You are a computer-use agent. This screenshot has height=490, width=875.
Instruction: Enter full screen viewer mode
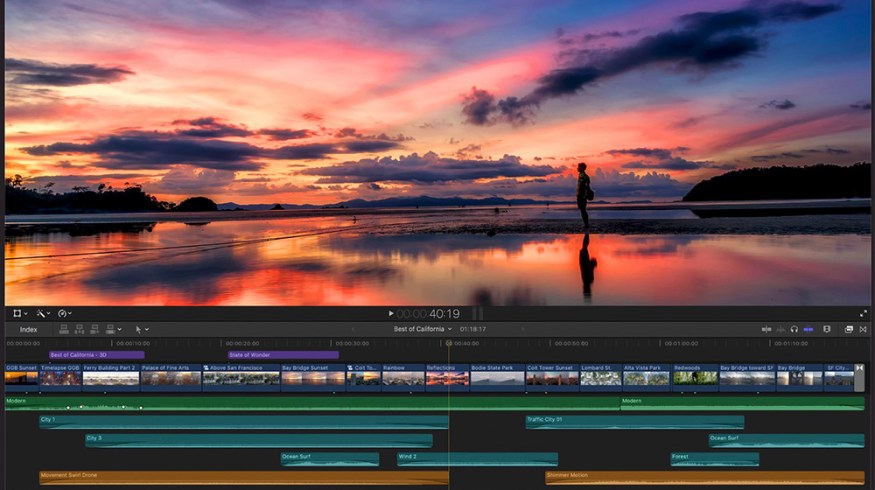[863, 313]
